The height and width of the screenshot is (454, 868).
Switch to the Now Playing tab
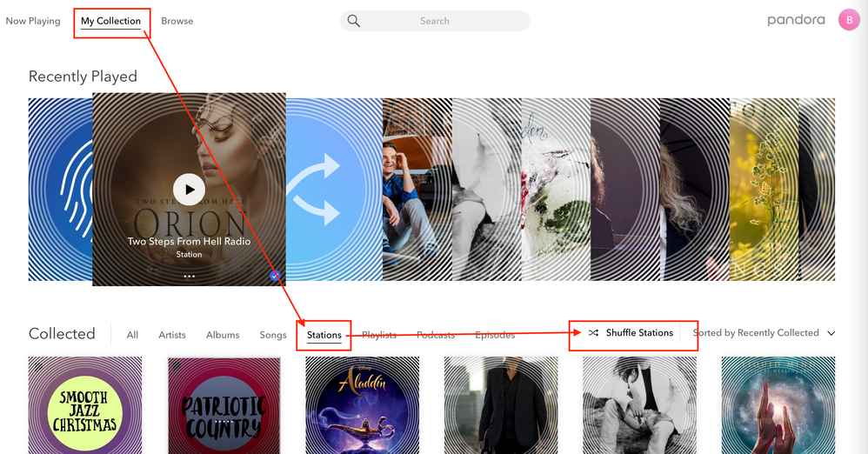[x=33, y=21]
